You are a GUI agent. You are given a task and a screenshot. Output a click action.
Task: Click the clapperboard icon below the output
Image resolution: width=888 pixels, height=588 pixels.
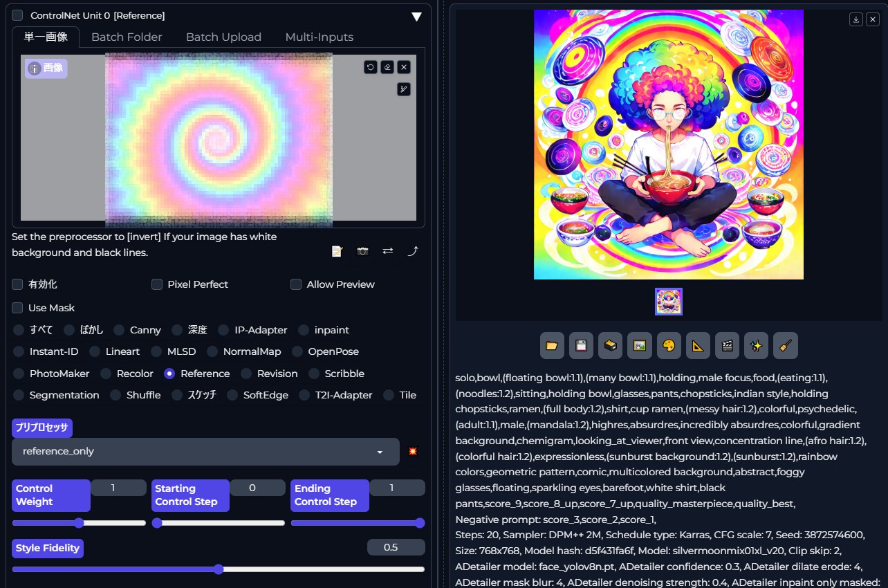pos(727,346)
